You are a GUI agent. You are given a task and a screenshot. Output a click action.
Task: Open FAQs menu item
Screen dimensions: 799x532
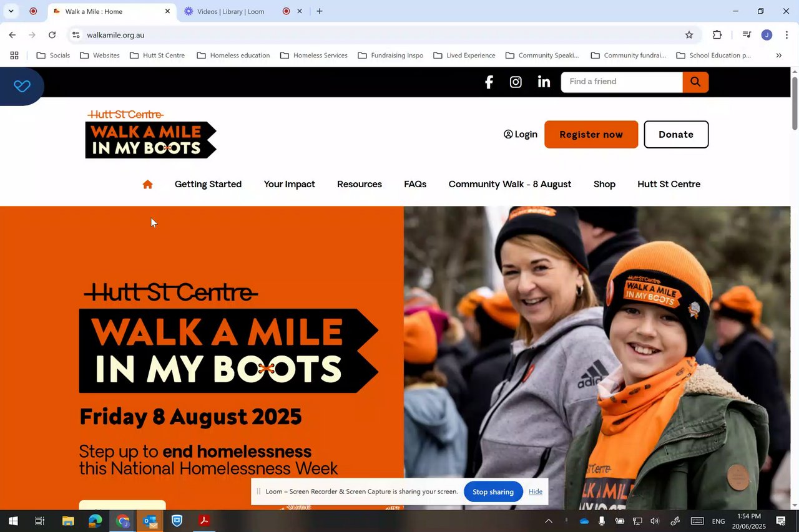415,184
